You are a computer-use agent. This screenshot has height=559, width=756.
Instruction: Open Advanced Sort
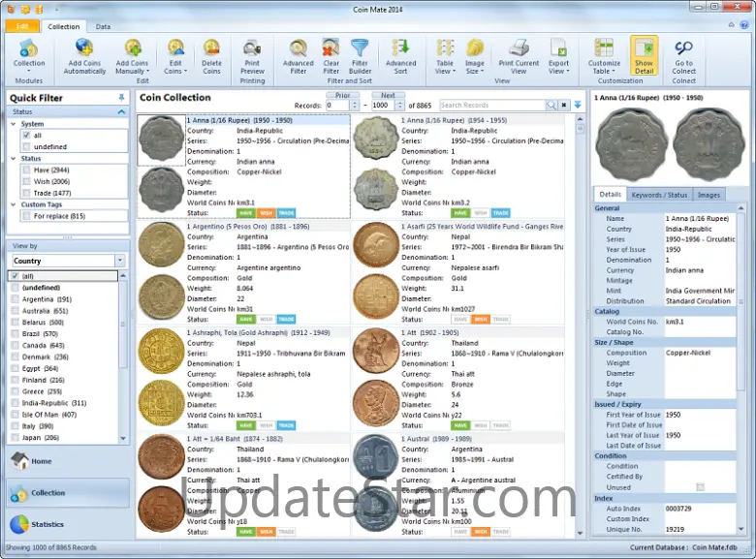[400, 57]
